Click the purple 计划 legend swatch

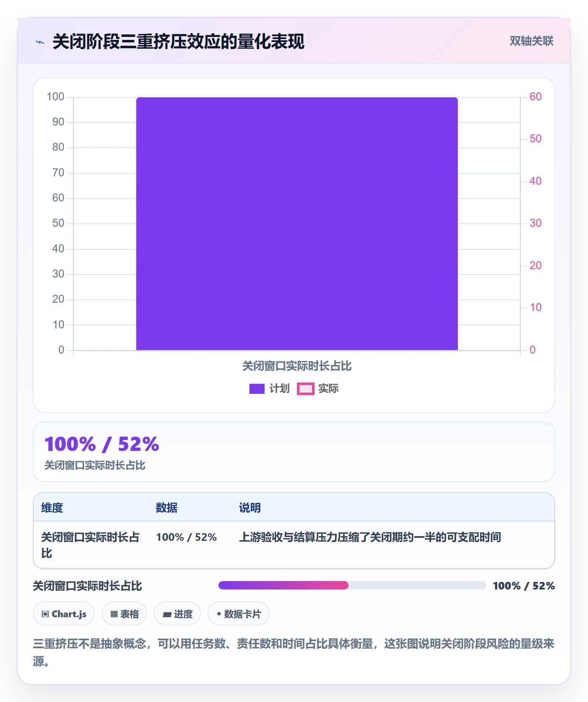[x=257, y=389]
